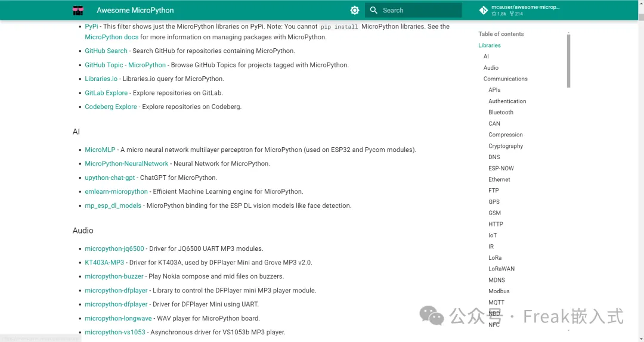Viewport: 644px width, 342px height.
Task: Jump to MQTT section in contents
Action: point(496,303)
